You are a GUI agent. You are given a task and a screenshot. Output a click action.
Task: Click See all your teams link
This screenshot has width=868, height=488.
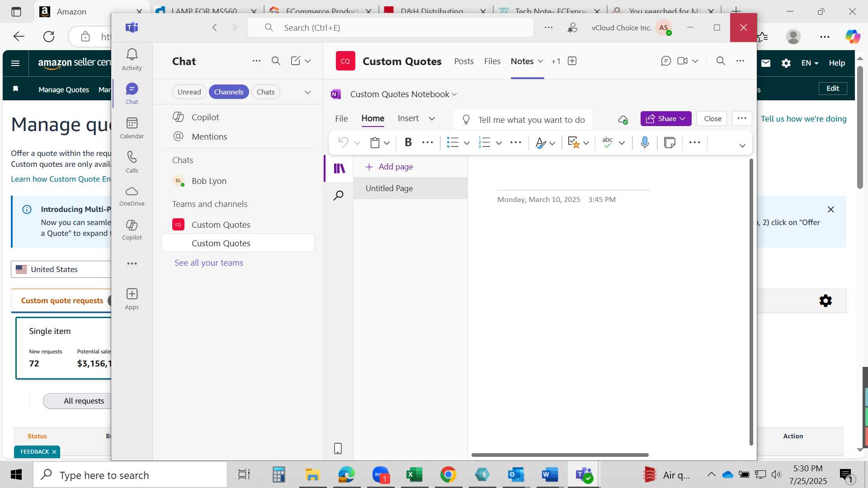click(x=208, y=263)
